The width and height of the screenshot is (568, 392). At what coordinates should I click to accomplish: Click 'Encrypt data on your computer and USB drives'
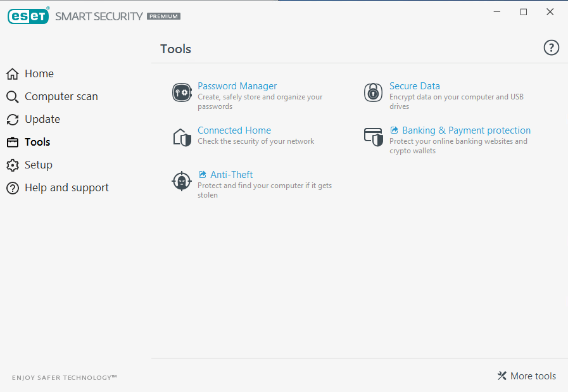point(457,101)
